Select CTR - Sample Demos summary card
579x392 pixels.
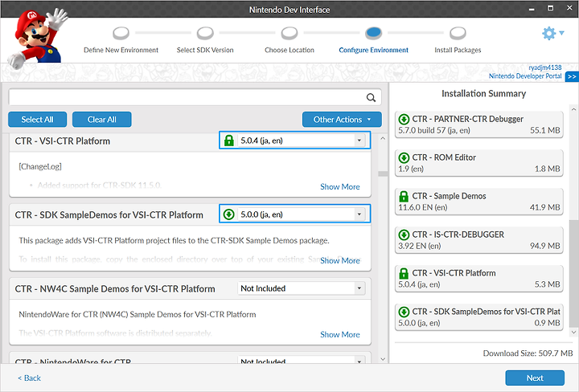pos(479,202)
